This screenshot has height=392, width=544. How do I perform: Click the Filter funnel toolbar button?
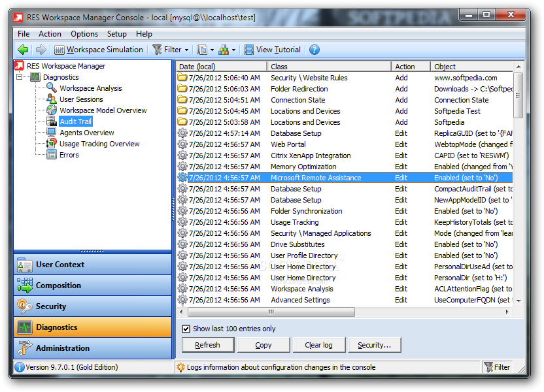[x=167, y=50]
